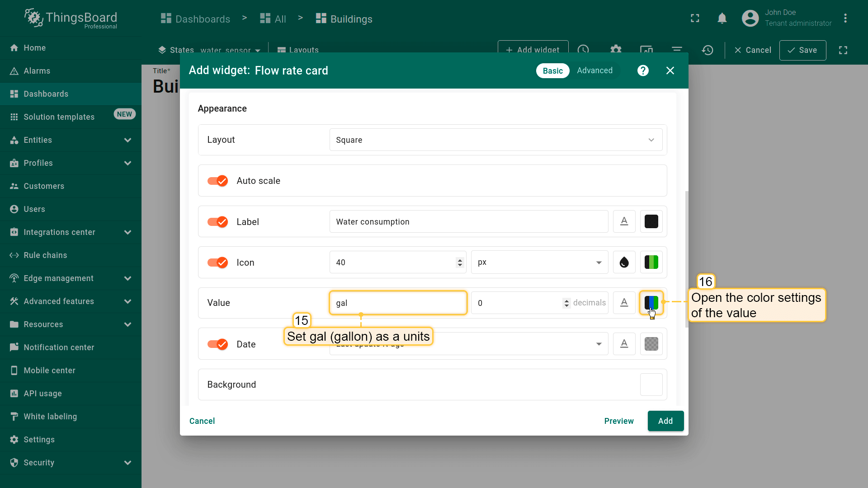Open the Value color settings swatch

[x=651, y=303]
